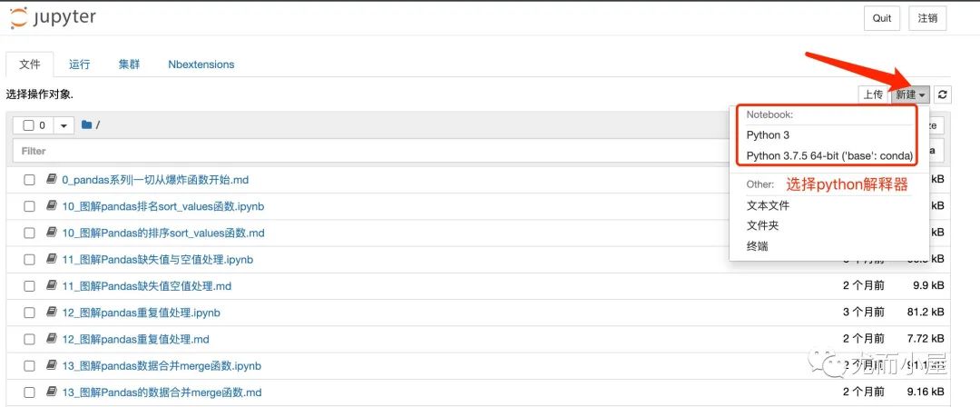Switch to the Nbextensions tab

click(x=201, y=65)
